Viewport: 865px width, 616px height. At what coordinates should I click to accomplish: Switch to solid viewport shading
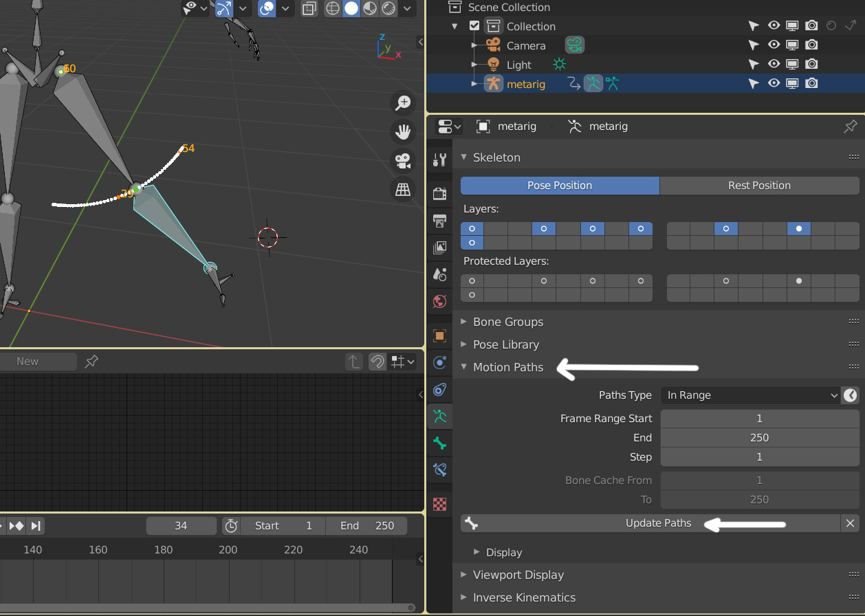(351, 8)
